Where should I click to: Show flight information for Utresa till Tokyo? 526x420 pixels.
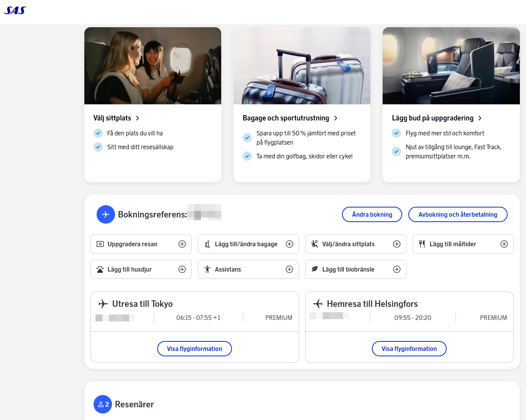(194, 349)
